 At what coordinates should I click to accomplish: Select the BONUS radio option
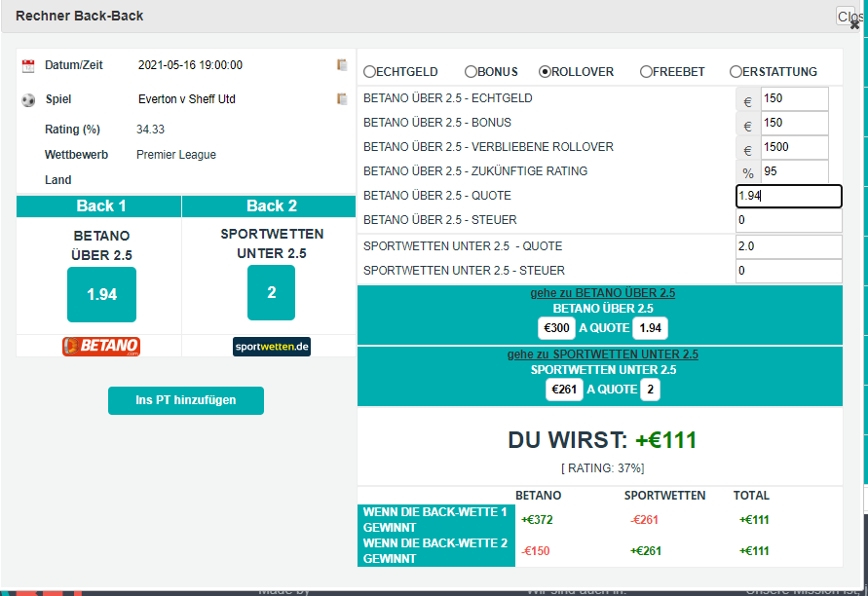[471, 71]
